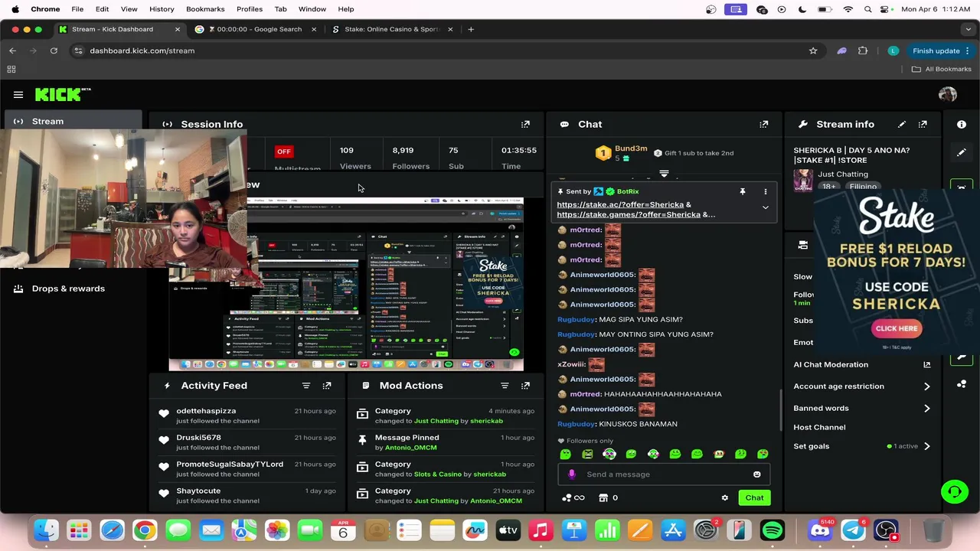Open a new browser tab
Screen dimensions: 980x551
coord(471,29)
